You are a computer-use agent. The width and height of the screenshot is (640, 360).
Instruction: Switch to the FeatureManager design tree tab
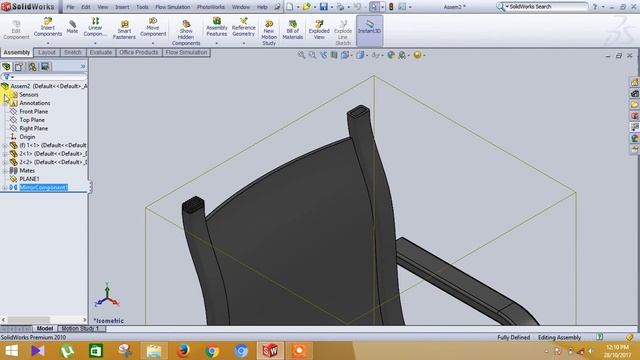(x=6, y=67)
